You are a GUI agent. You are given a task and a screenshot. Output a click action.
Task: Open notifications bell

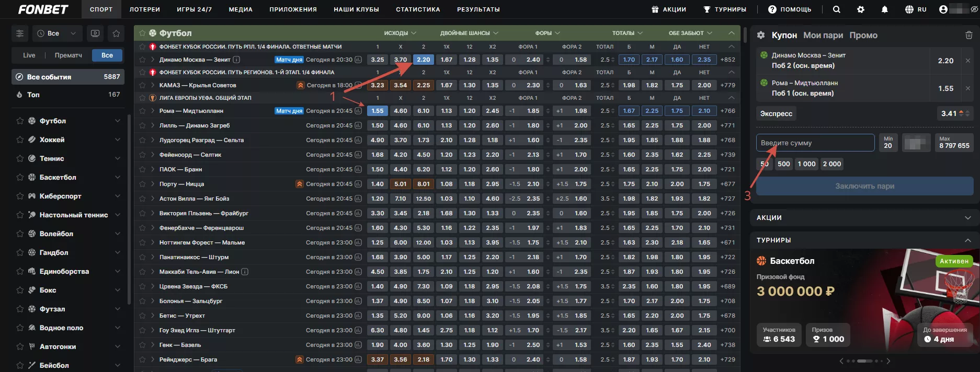click(885, 9)
